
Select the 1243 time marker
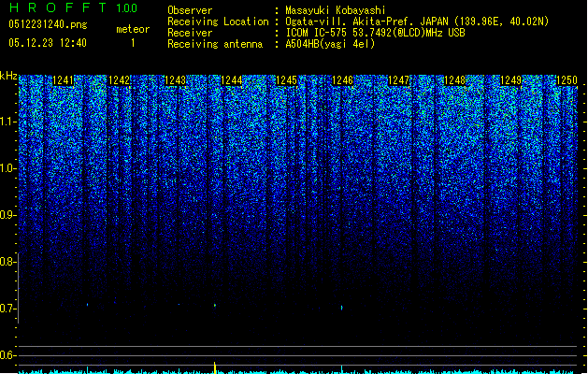pyautogui.click(x=176, y=80)
